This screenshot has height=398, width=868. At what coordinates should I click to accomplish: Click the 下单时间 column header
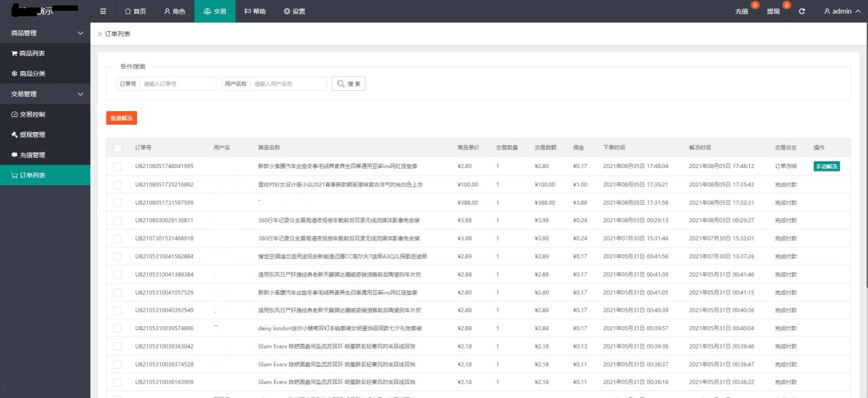614,148
